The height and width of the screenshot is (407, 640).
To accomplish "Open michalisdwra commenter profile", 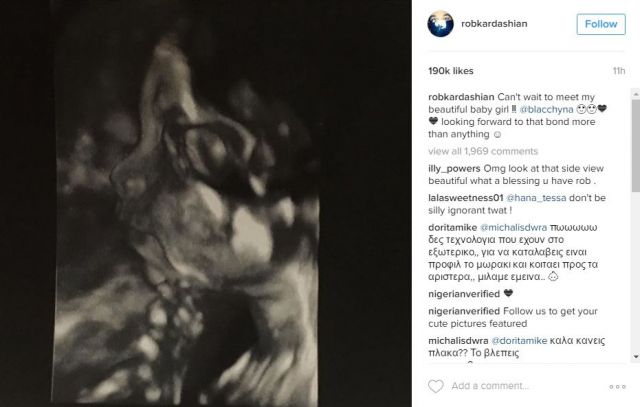I will [x=458, y=340].
